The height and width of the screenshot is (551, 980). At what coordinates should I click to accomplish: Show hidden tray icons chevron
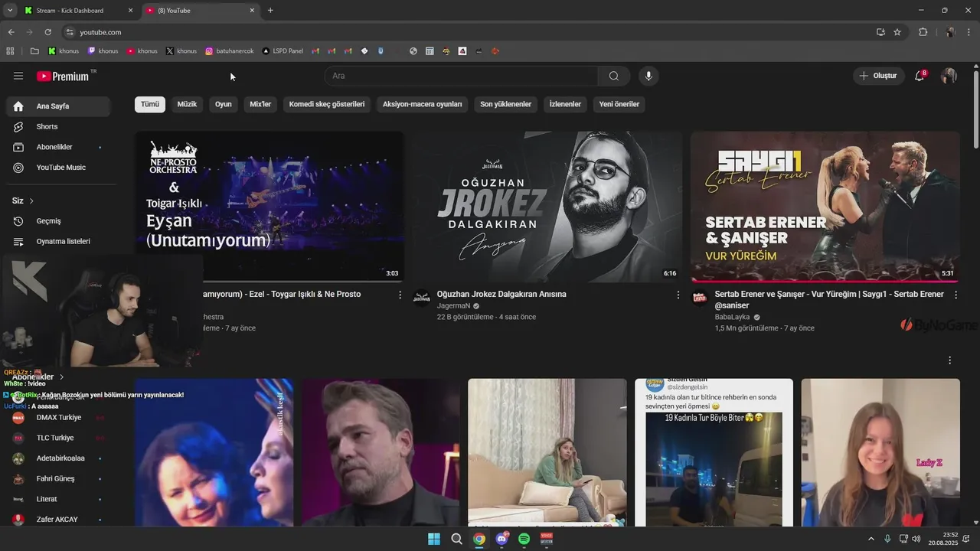871,539
